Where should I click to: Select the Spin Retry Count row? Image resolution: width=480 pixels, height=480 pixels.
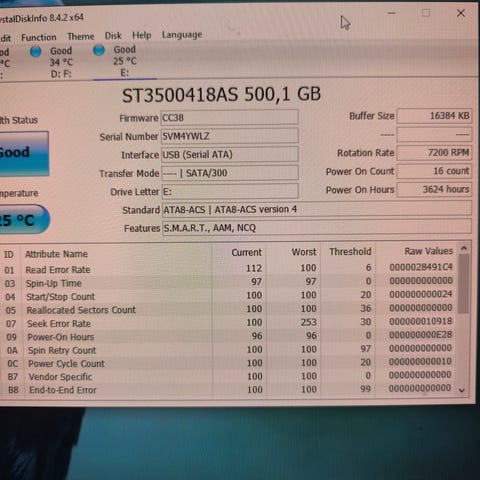coord(229,349)
